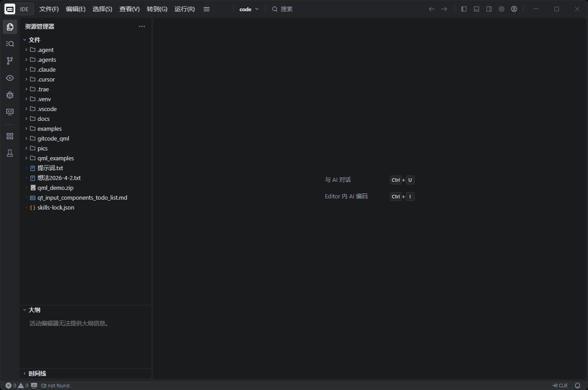The image size is (588, 390).
Task: Open the 转到(G) menu
Action: (x=157, y=9)
